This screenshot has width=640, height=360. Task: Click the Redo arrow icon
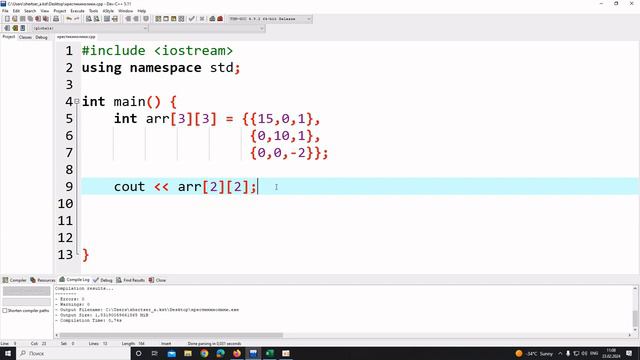[76, 19]
